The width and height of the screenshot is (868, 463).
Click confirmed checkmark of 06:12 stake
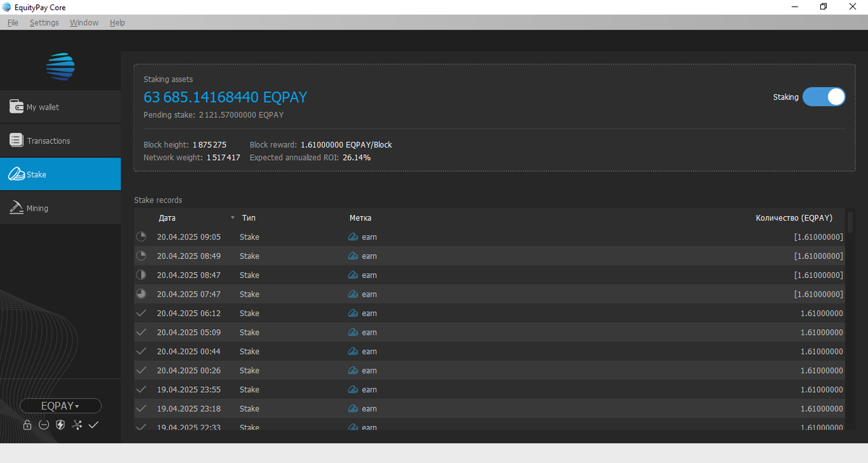coord(141,313)
